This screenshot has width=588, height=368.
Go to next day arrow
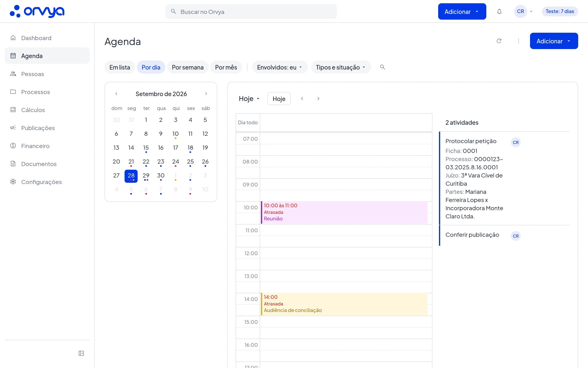(318, 99)
